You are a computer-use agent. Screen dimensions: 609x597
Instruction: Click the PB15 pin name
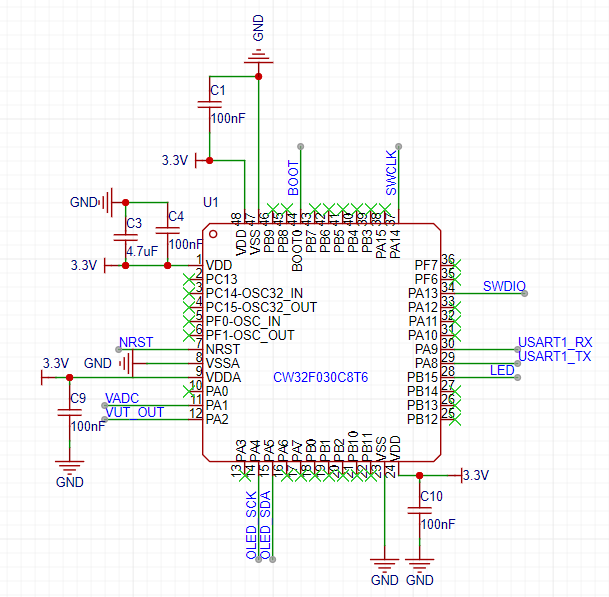pyautogui.click(x=422, y=377)
